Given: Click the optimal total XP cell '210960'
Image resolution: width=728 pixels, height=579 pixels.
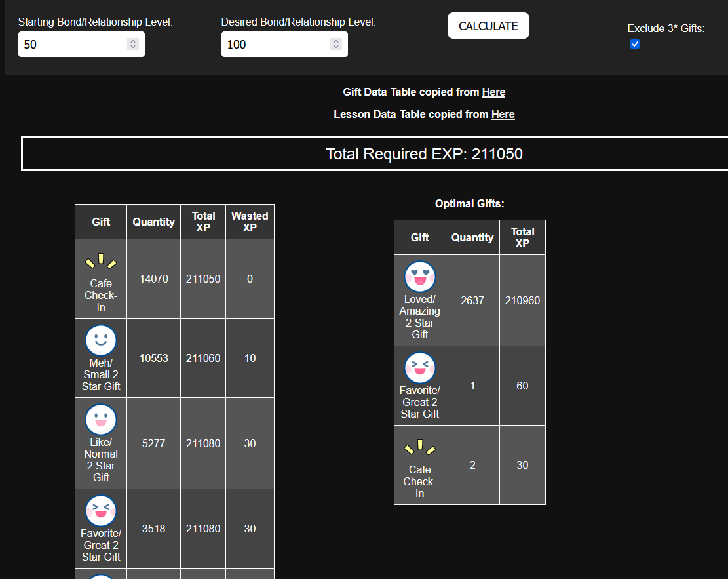Looking at the screenshot, I should tap(522, 301).
